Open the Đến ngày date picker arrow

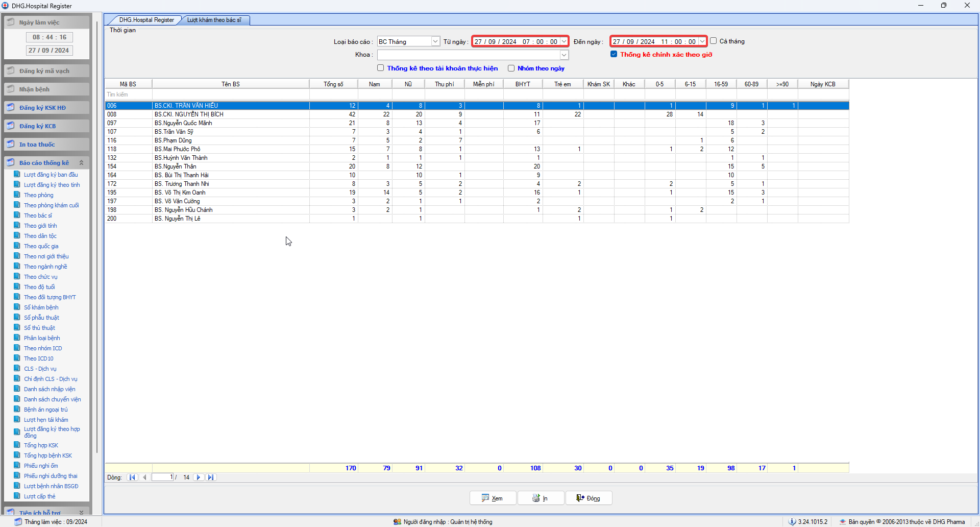pos(702,41)
